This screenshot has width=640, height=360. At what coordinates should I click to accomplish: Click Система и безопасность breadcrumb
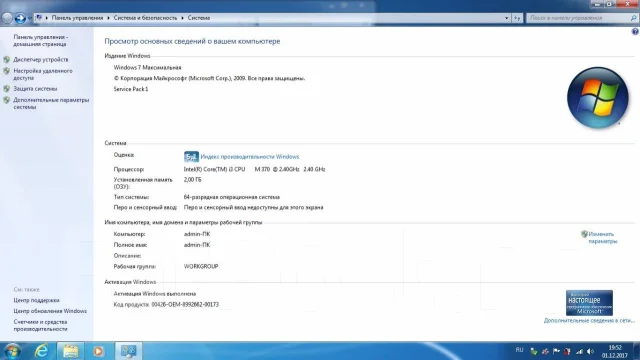(x=145, y=18)
